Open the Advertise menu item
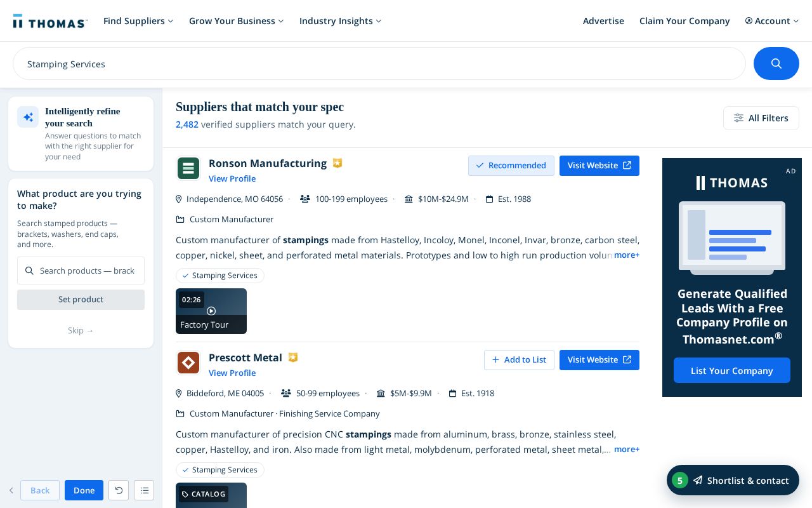This screenshot has width=812, height=508. click(603, 21)
